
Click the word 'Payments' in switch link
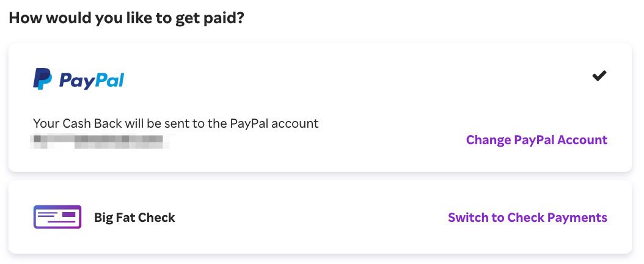576,217
